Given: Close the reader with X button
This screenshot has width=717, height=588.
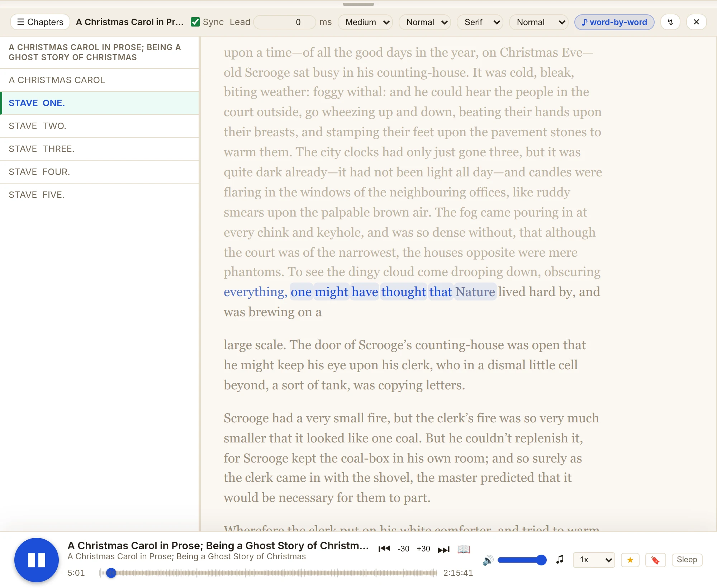Looking at the screenshot, I should 696,22.
